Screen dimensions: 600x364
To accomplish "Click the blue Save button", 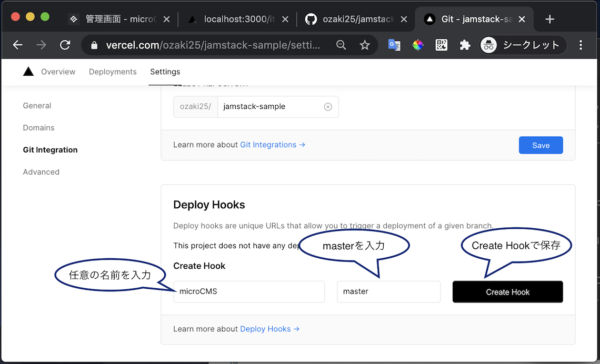I will 541,145.
